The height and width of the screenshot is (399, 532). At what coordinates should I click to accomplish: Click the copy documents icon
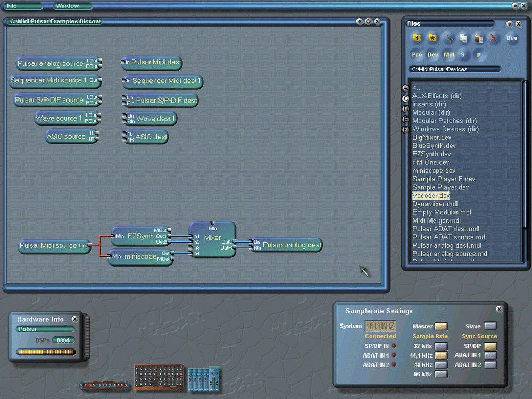(463, 38)
